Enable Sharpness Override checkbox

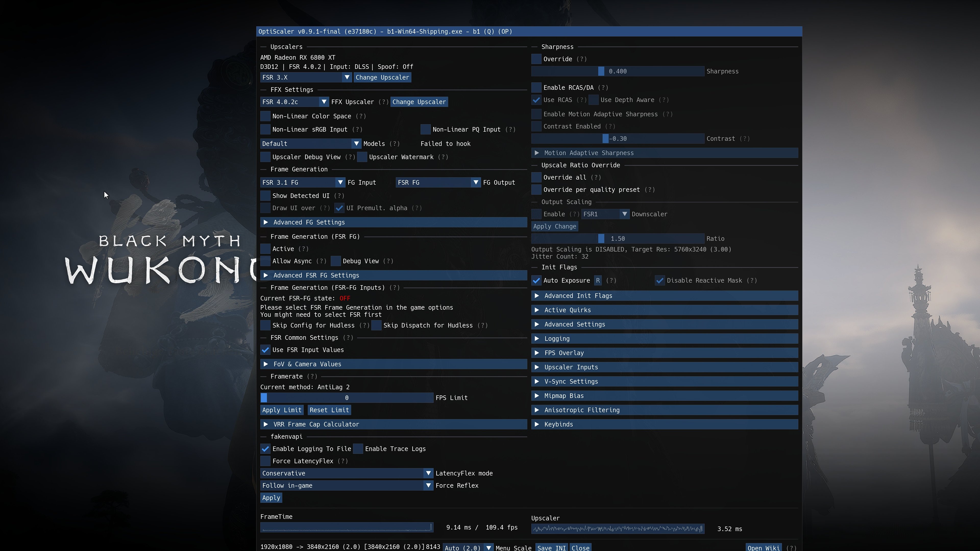coord(536,59)
